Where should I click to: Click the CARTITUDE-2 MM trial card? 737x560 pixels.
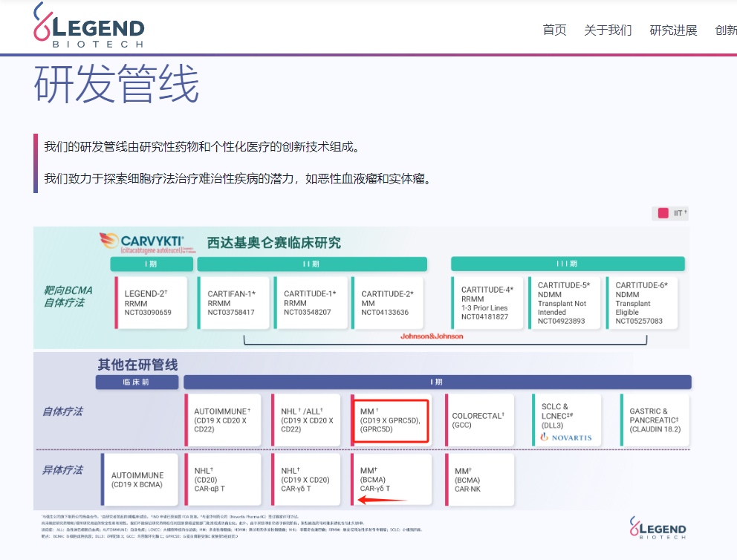387,302
